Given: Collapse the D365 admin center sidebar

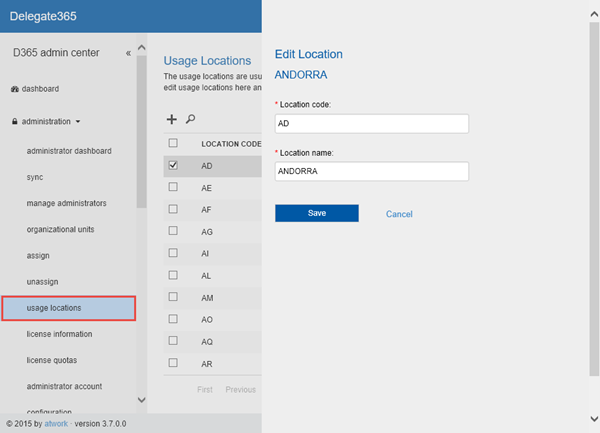Looking at the screenshot, I should click(128, 53).
